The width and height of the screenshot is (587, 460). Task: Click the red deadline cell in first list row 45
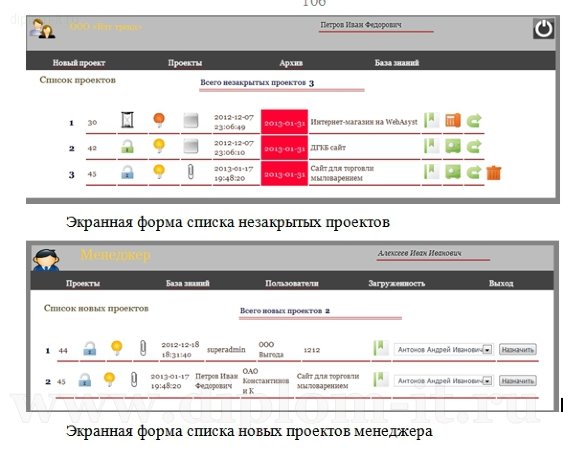285,174
